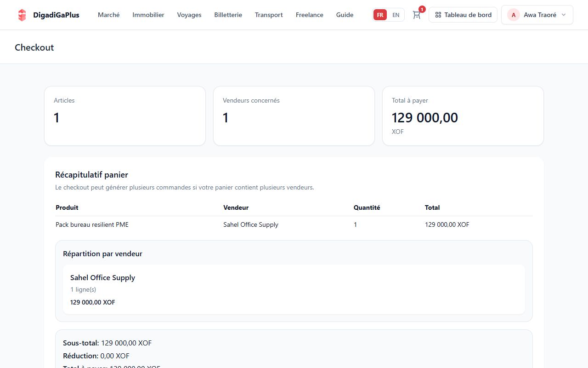Open the Freelance section
588x368 pixels.
(x=310, y=15)
